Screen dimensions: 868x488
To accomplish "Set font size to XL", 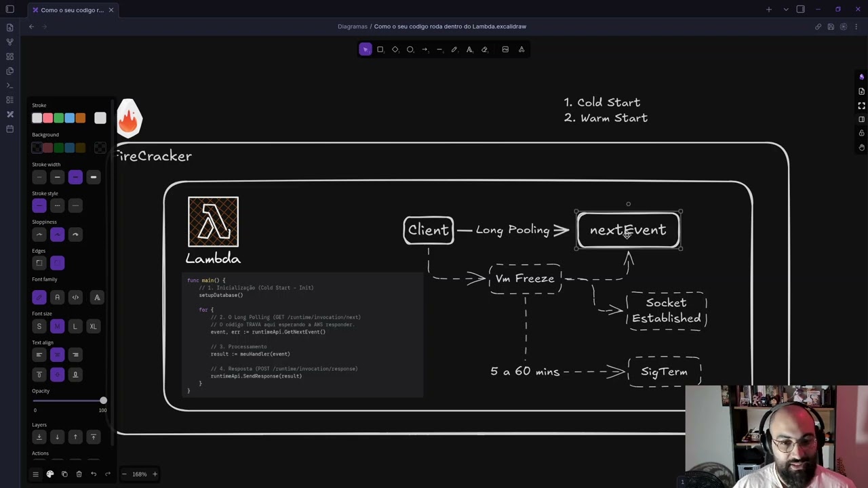I will 94,327.
